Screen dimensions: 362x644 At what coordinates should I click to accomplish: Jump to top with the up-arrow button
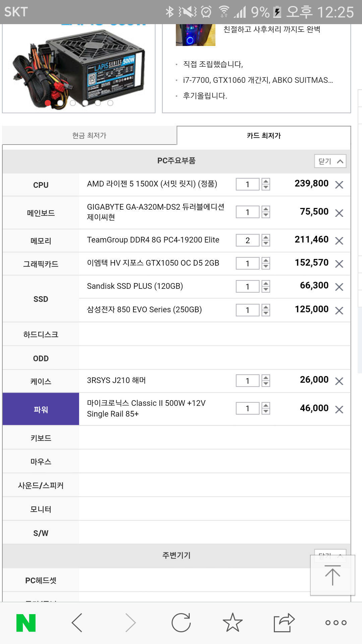(333, 575)
